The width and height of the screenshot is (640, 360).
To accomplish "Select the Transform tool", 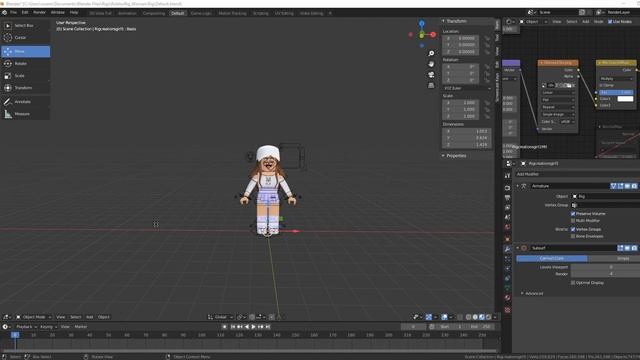I will [25, 88].
